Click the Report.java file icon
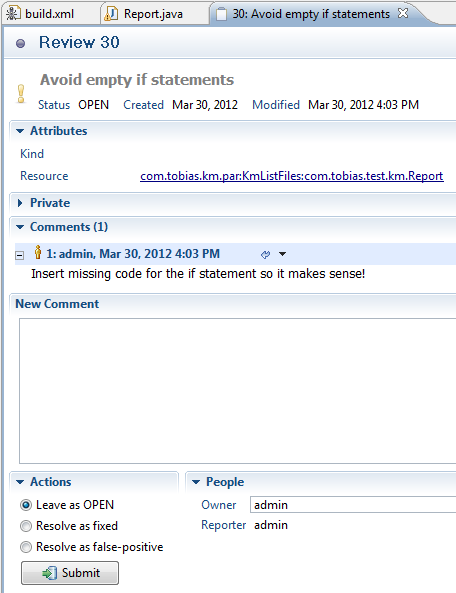The height and width of the screenshot is (593, 456). [x=111, y=14]
